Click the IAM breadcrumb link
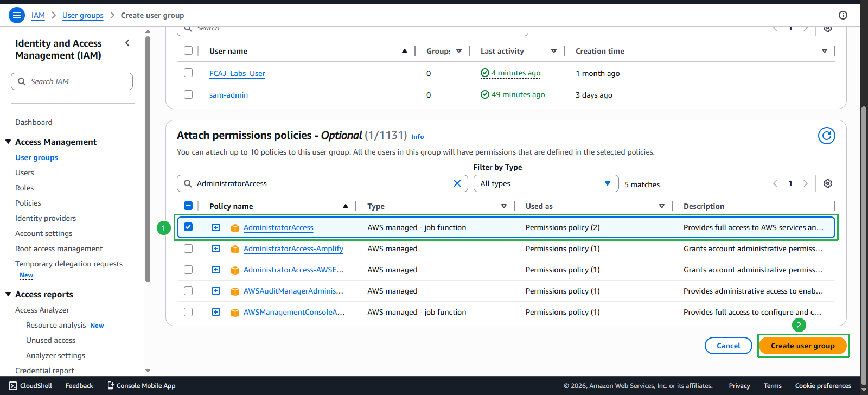 click(x=38, y=15)
